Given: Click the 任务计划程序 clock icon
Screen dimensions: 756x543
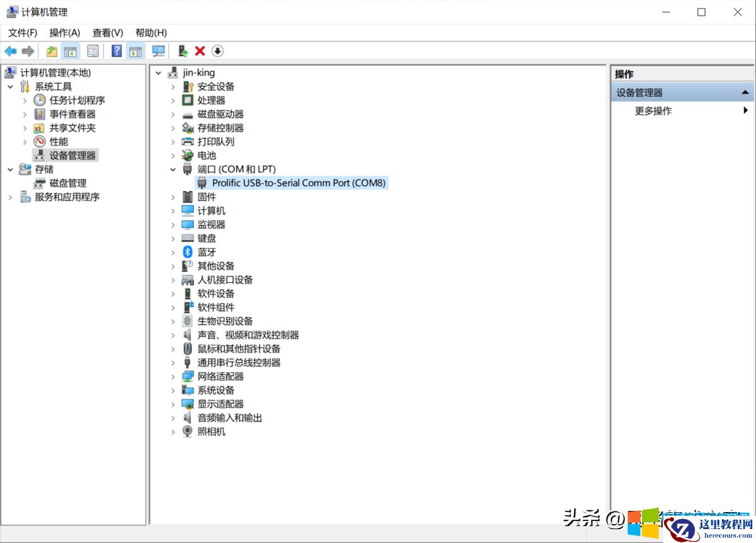Looking at the screenshot, I should [x=40, y=100].
